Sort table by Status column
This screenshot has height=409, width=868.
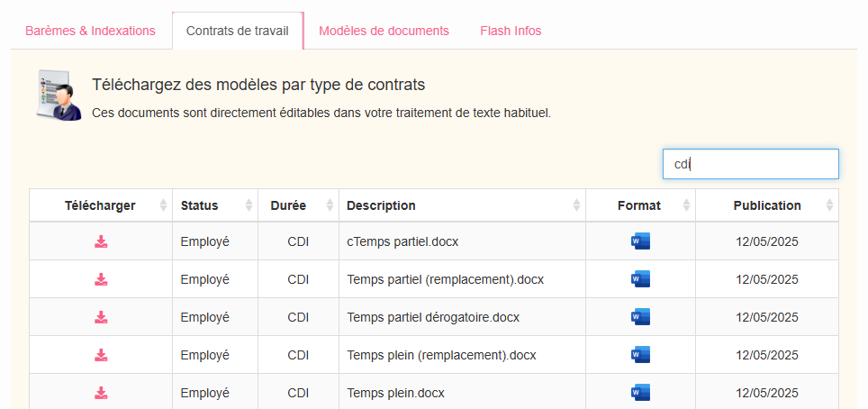[x=199, y=205]
